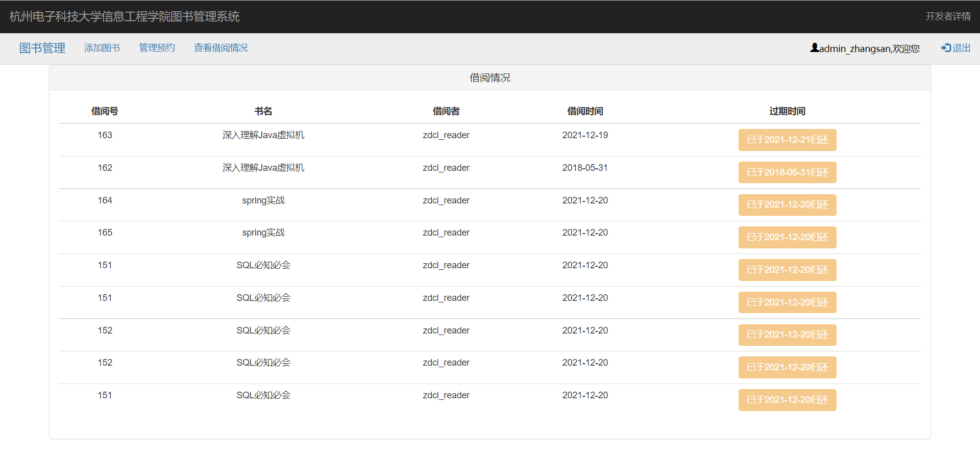The image size is (980, 460).
Task: Select borrow number 162 cell
Action: click(105, 168)
